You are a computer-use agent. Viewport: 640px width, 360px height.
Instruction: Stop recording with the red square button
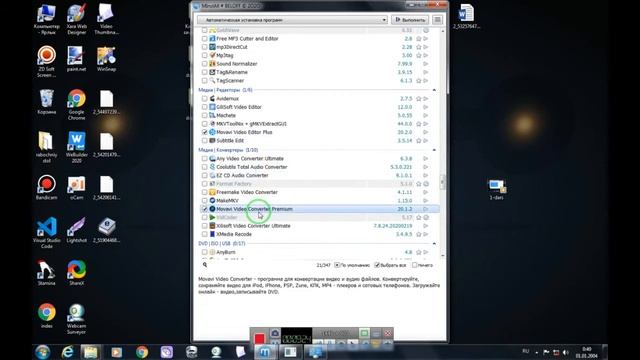259,339
